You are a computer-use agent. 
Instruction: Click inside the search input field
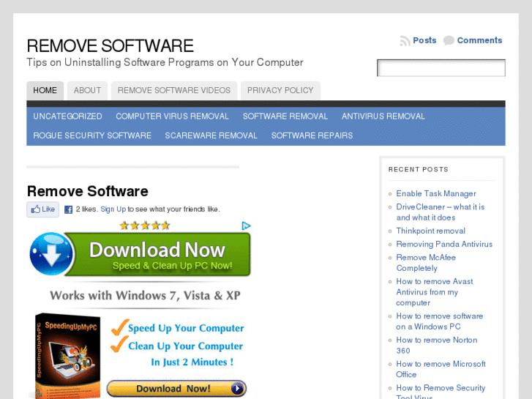click(x=441, y=68)
